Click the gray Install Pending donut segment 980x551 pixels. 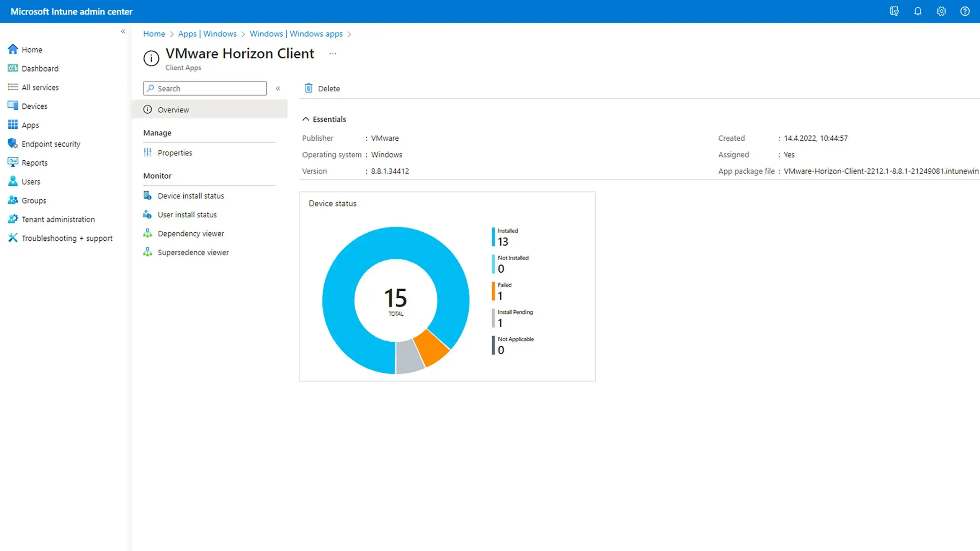click(409, 357)
